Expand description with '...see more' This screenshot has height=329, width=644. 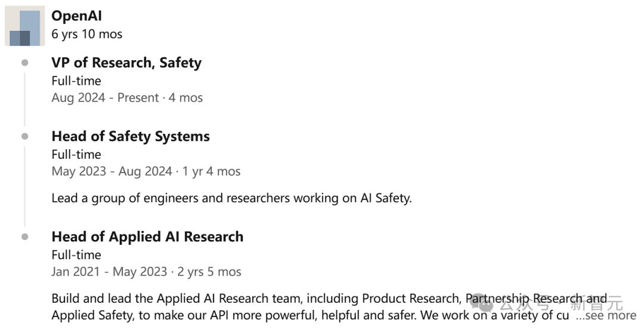tap(606, 315)
